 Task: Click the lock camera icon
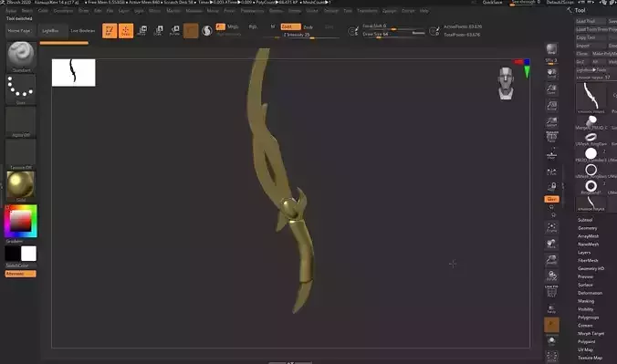[551, 186]
